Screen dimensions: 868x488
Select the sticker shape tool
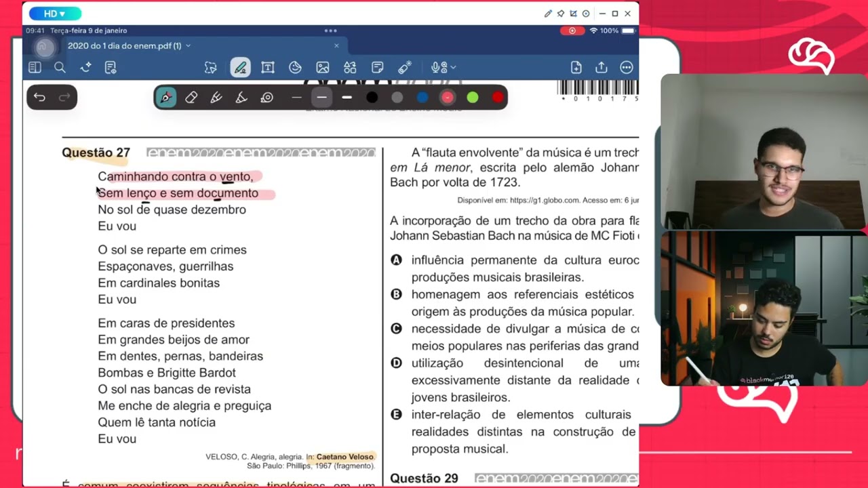(295, 67)
